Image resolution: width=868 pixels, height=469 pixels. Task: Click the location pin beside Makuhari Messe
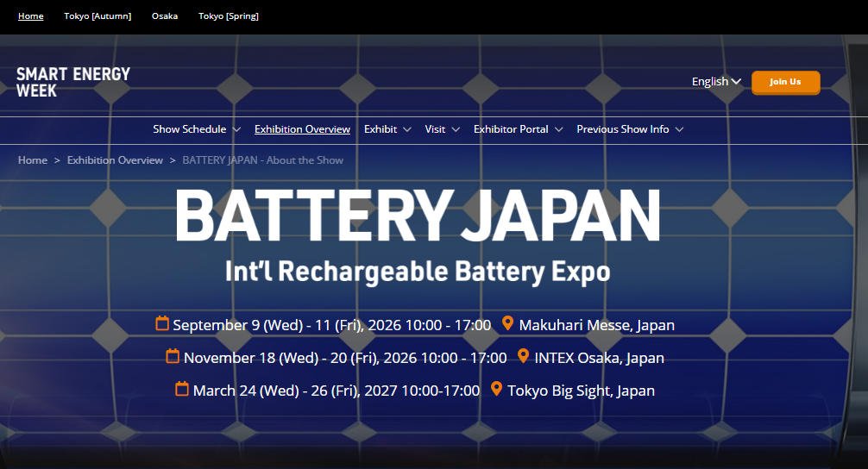(x=507, y=323)
